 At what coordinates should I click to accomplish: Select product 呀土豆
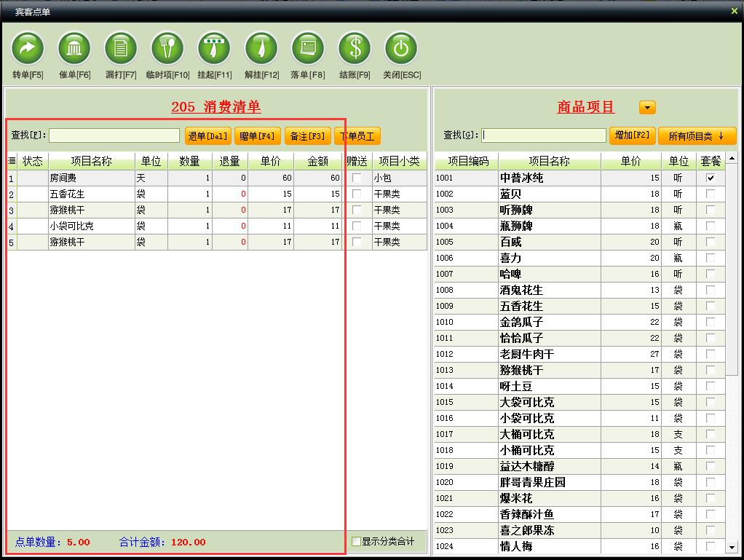coord(579,386)
